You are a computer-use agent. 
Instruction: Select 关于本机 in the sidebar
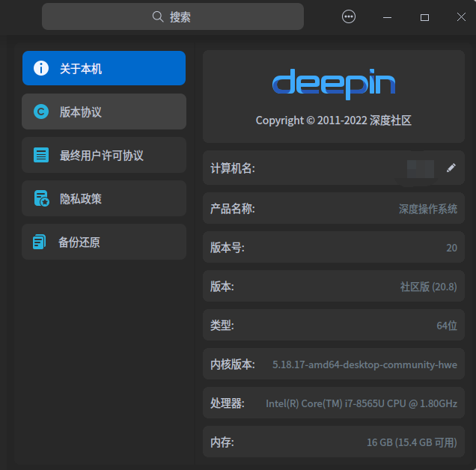tap(104, 68)
